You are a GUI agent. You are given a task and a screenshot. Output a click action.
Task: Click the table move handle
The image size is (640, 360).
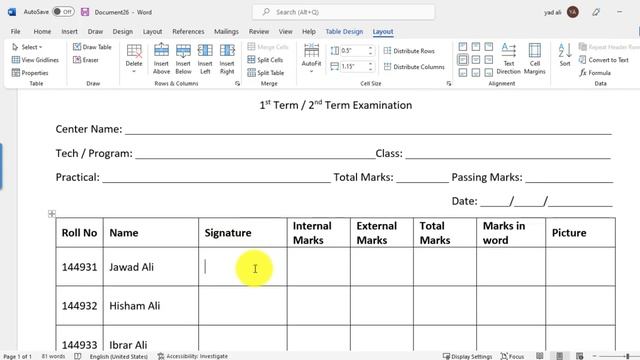pyautogui.click(x=52, y=214)
